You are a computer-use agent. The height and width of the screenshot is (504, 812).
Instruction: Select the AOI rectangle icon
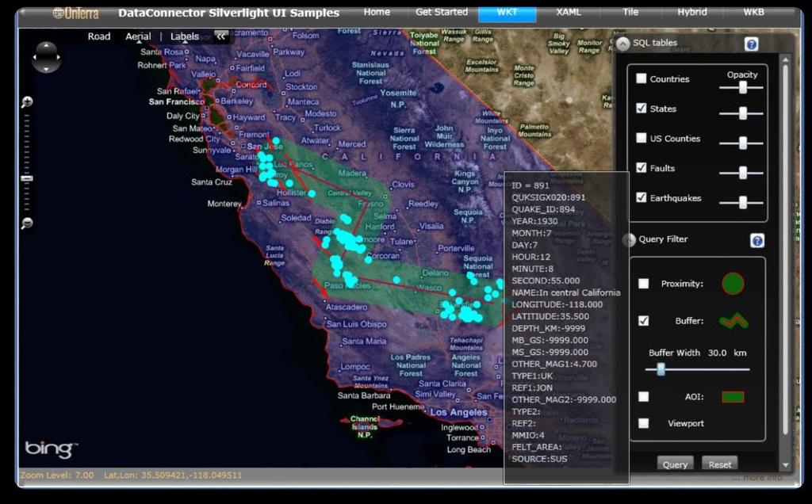coord(733,397)
